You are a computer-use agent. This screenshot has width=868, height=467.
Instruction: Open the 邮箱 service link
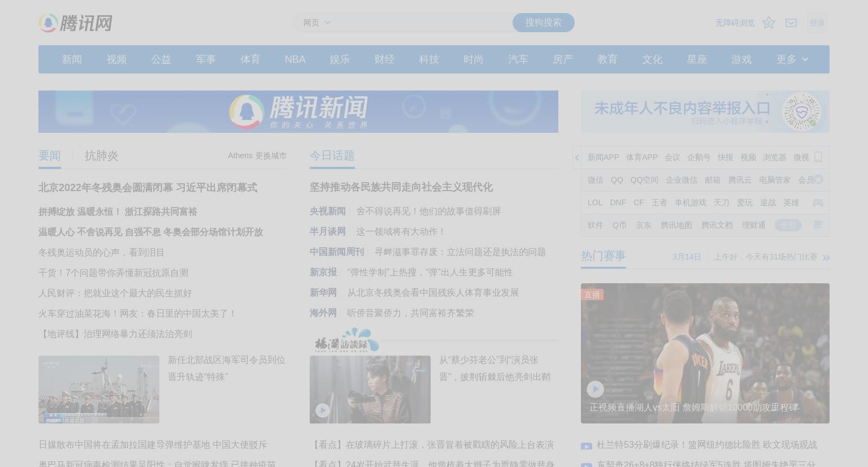713,180
